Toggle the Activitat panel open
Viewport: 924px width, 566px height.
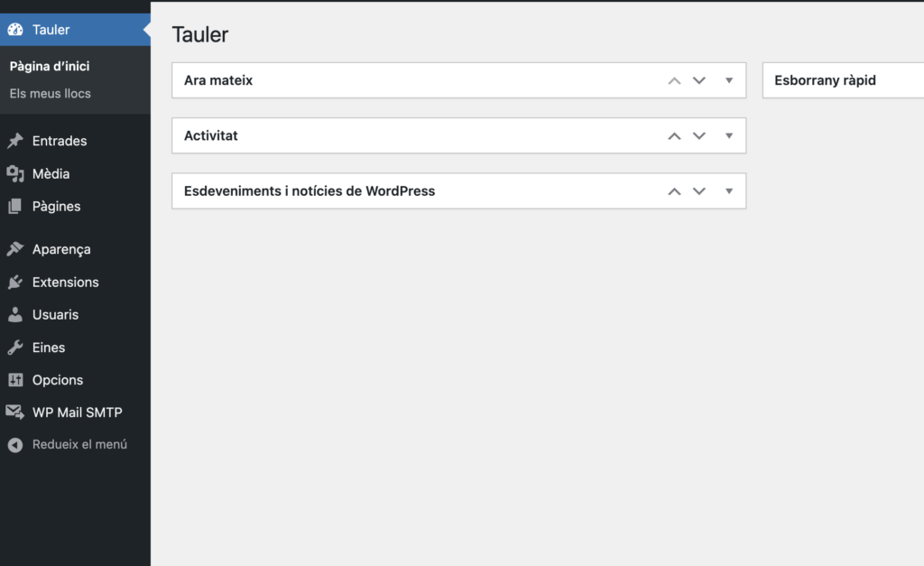click(729, 135)
